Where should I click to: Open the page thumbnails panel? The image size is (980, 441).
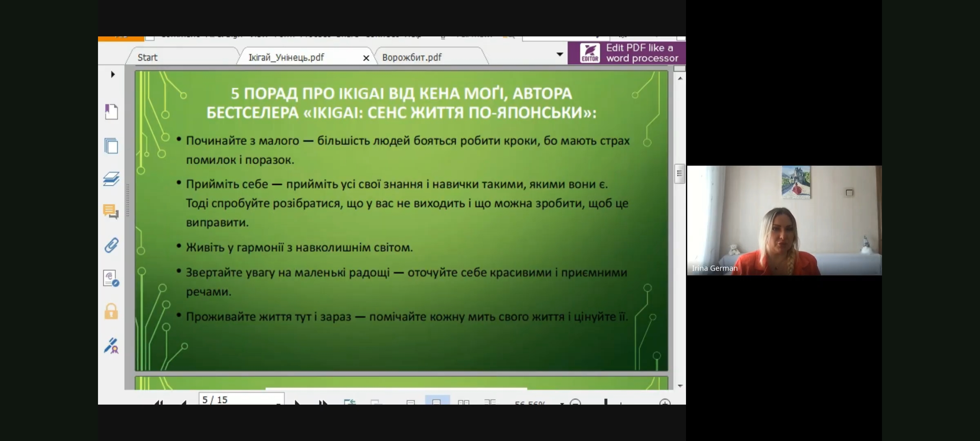click(111, 146)
